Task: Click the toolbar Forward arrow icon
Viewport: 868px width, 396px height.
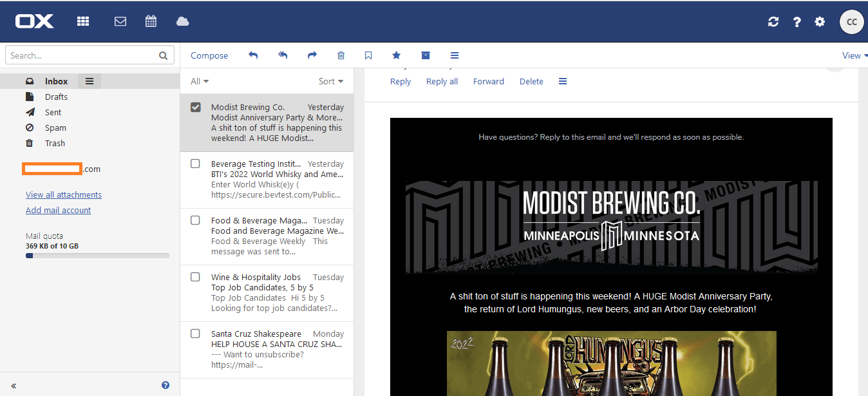Action: click(312, 55)
